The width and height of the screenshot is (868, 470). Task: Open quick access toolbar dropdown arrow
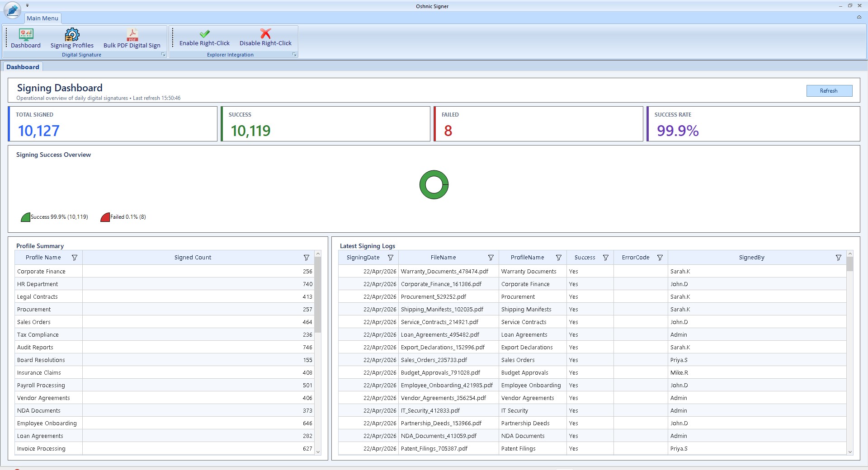27,6
